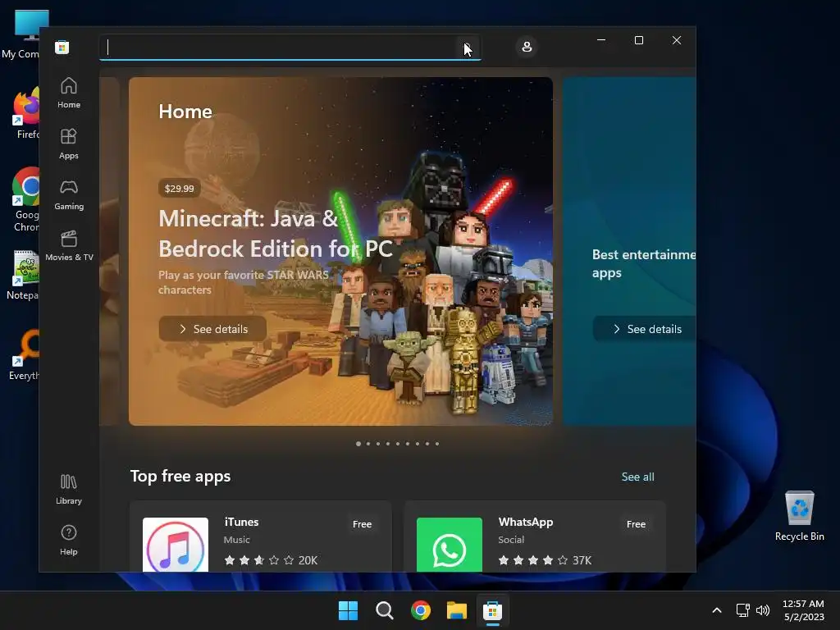The height and width of the screenshot is (630, 840).
Task: Click the WhatsApp star rating 37K
Action: point(545,560)
